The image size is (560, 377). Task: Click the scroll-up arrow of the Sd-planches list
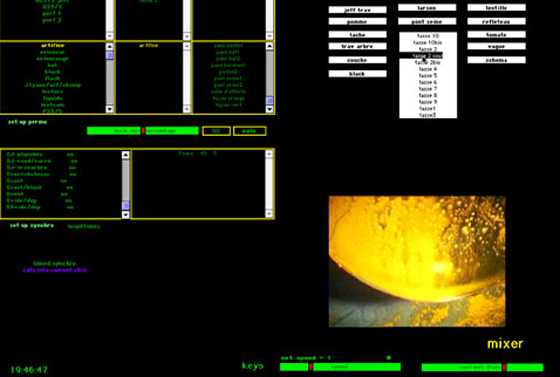[x=125, y=155]
